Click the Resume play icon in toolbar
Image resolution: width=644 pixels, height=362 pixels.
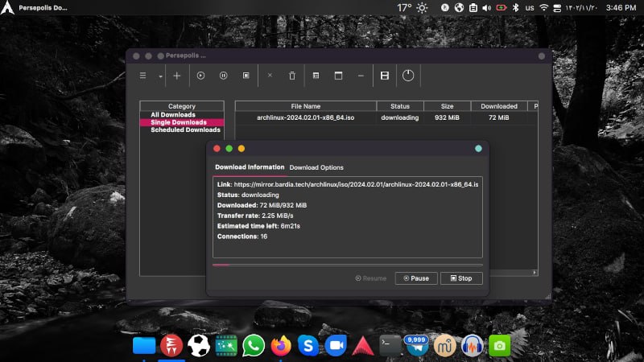[200, 76]
